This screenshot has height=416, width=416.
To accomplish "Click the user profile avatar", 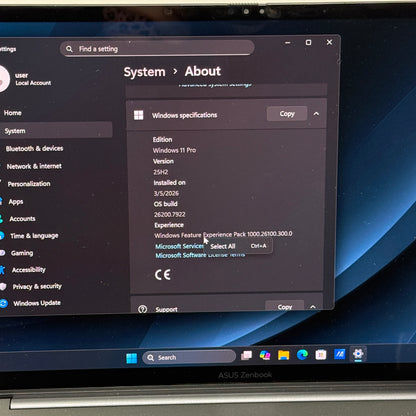I will pyautogui.click(x=4, y=79).
